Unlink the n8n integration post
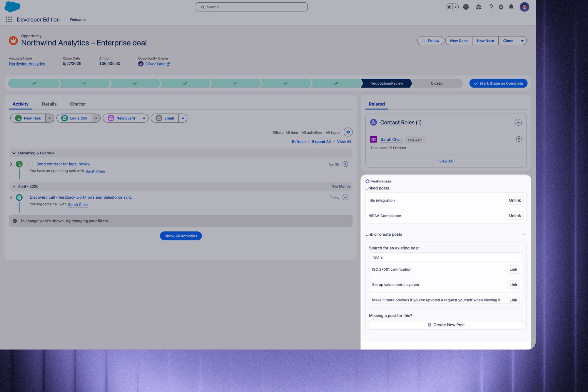Image resolution: width=588 pixels, height=392 pixels. (515, 200)
